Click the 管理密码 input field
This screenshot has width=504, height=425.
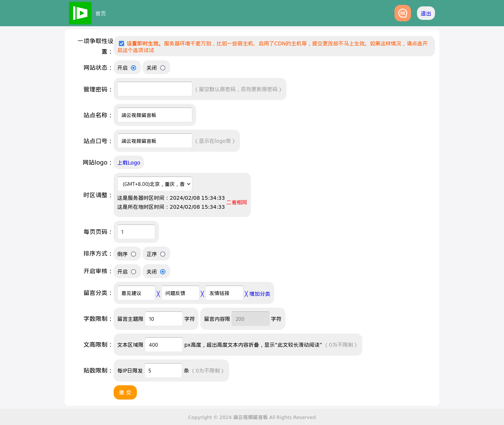(x=155, y=89)
